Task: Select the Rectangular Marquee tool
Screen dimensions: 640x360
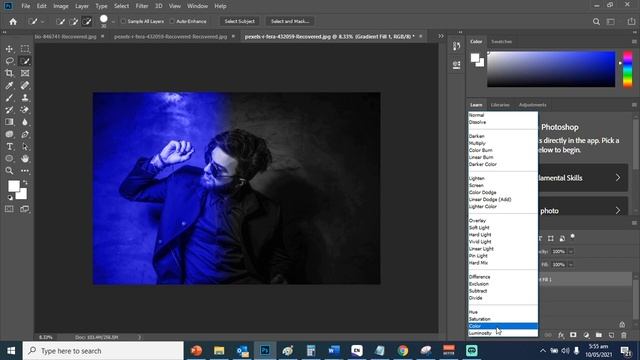Action: (x=25, y=49)
